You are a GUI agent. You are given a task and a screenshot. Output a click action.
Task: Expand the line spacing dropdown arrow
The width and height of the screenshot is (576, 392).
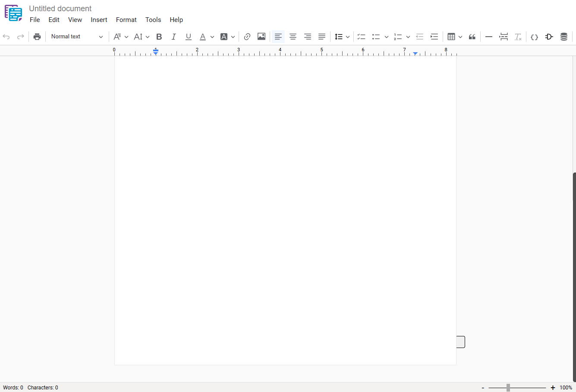[x=348, y=37]
